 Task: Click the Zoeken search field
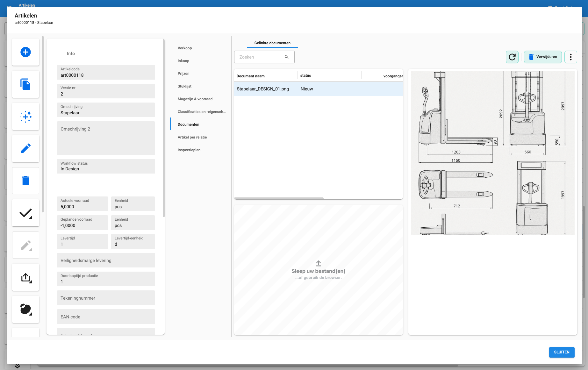pyautogui.click(x=264, y=57)
